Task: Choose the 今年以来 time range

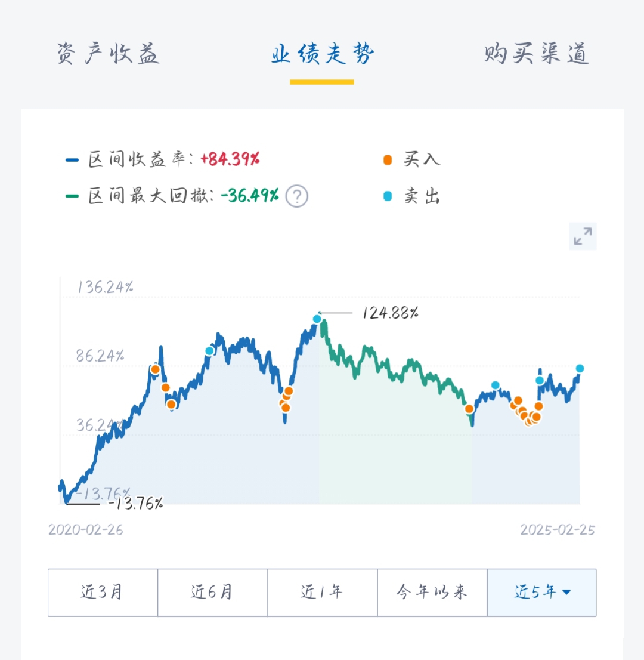Action: coord(432,592)
